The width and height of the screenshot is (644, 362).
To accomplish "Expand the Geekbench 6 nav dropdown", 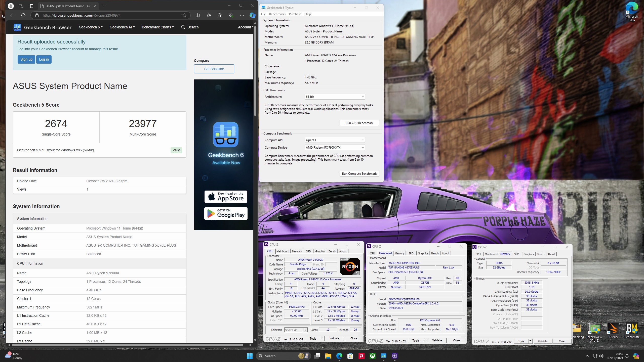I will pos(91,27).
